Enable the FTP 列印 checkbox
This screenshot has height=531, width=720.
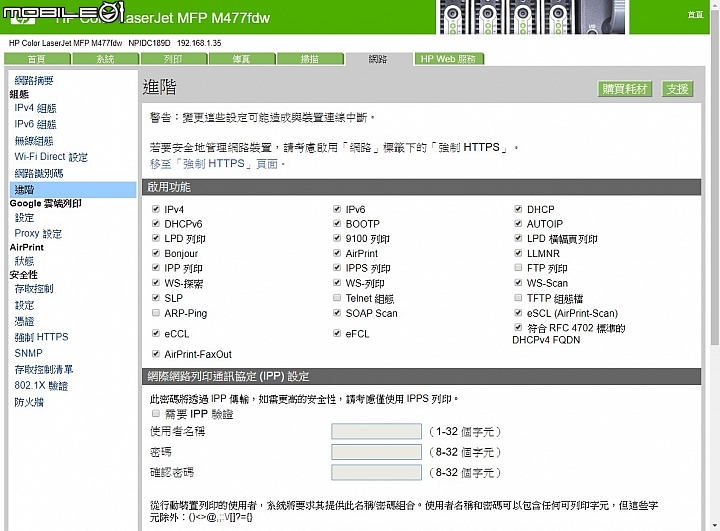coord(518,267)
